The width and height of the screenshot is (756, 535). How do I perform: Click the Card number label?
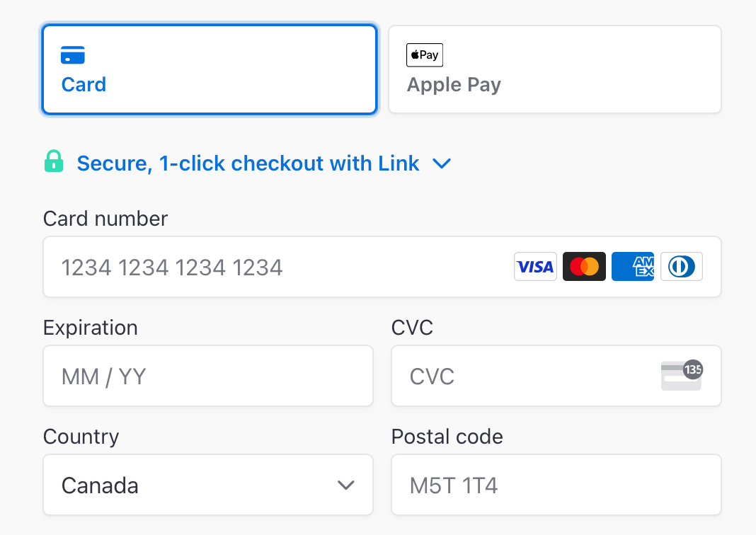click(x=105, y=219)
